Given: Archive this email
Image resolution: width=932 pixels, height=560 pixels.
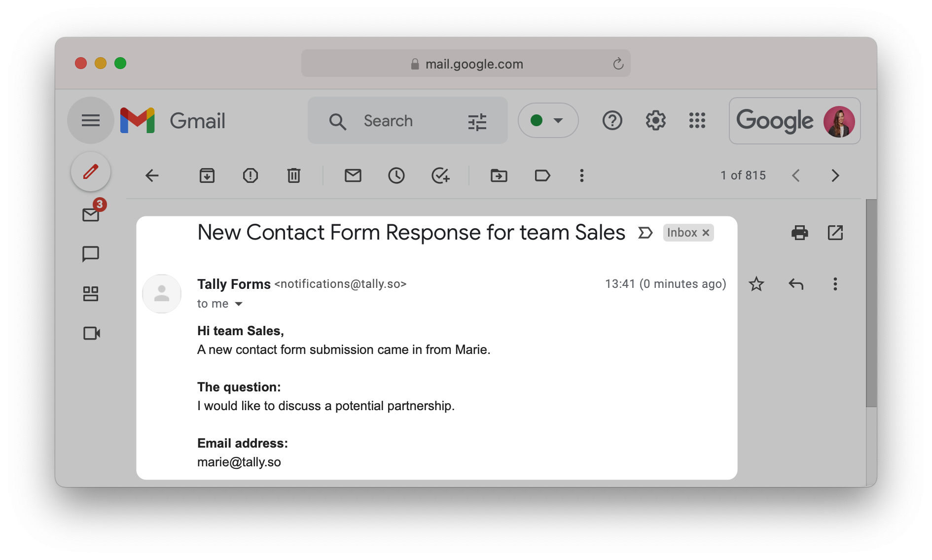Looking at the screenshot, I should pyautogui.click(x=207, y=175).
